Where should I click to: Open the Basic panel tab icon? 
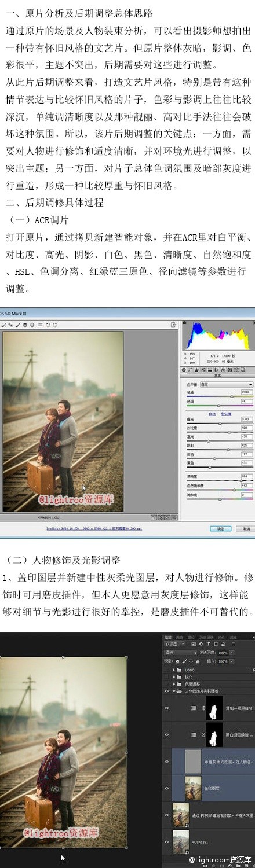(x=183, y=370)
